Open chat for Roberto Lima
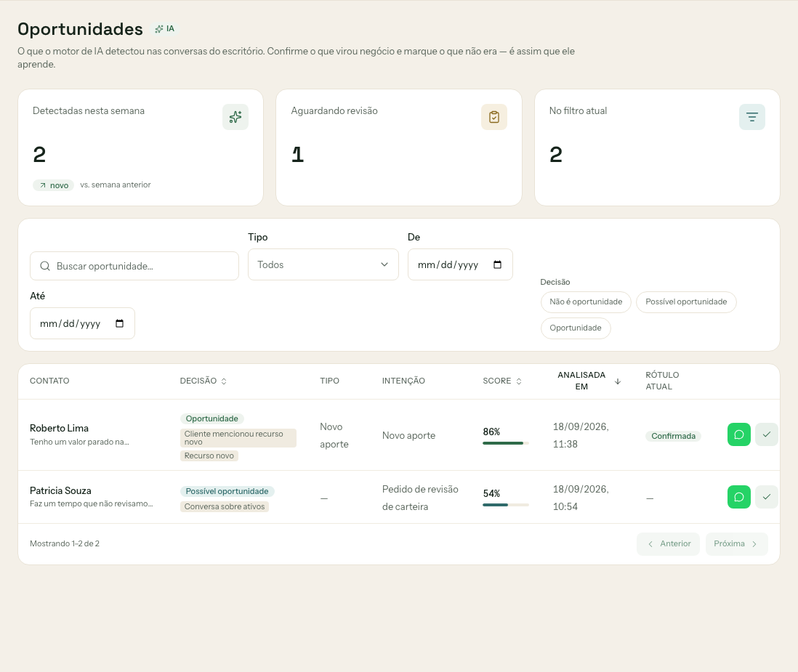 point(739,434)
